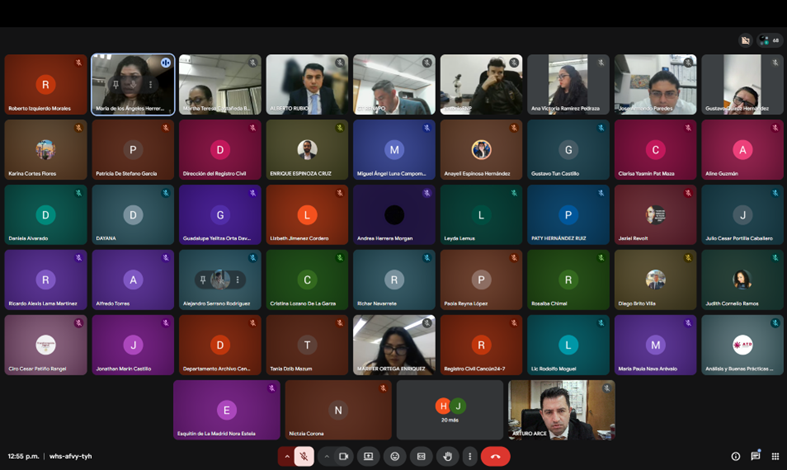Image resolution: width=787 pixels, height=470 pixels.
Task: Pin María de los Ángeles Herrer tile
Action: click(116, 84)
